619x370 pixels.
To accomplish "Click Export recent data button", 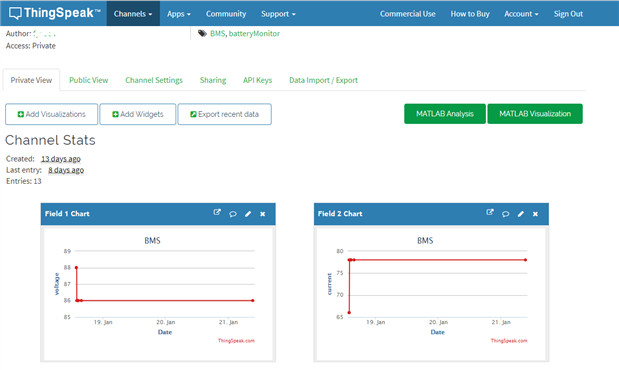I will tap(225, 114).
